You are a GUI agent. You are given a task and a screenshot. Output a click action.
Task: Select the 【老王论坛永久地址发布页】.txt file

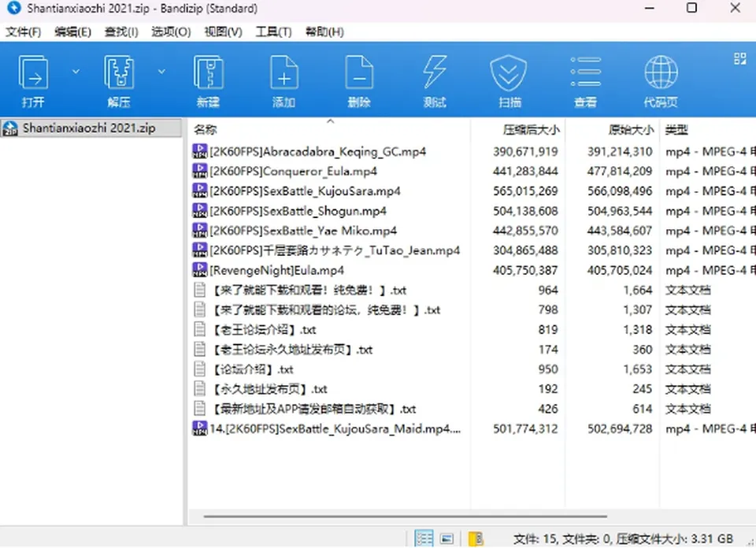point(292,350)
